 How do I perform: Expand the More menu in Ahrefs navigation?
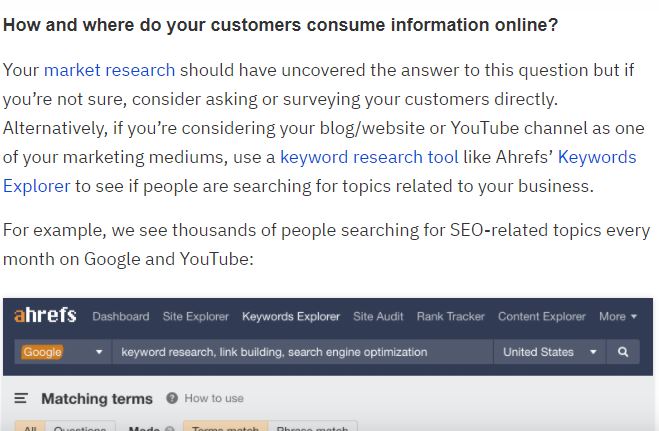coord(618,316)
